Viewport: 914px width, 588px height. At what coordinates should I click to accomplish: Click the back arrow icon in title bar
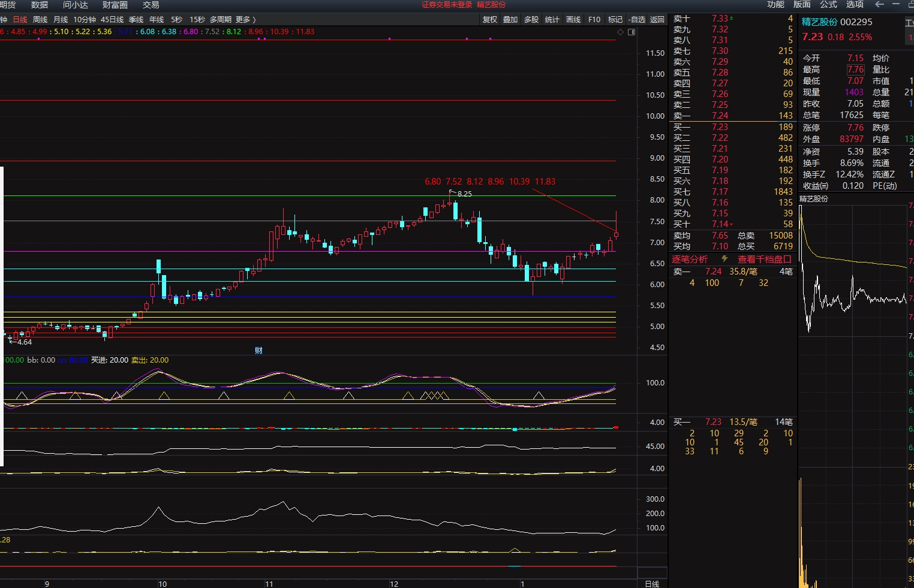coord(880,5)
